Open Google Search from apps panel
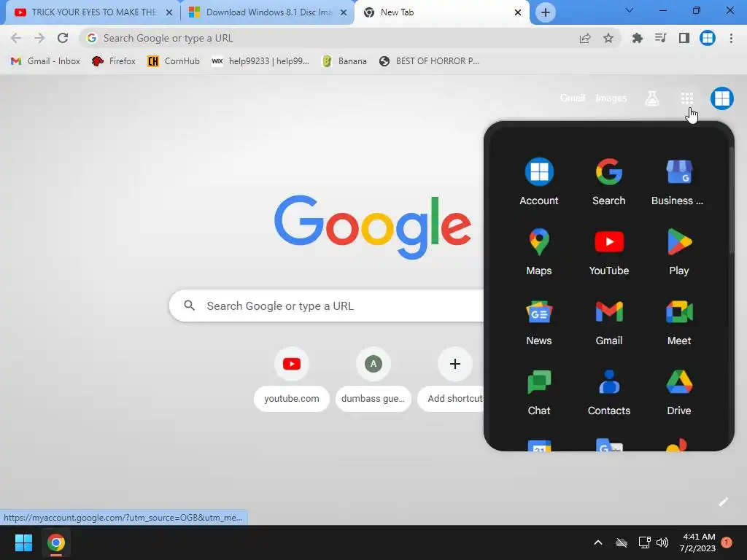The image size is (747, 560). [609, 182]
